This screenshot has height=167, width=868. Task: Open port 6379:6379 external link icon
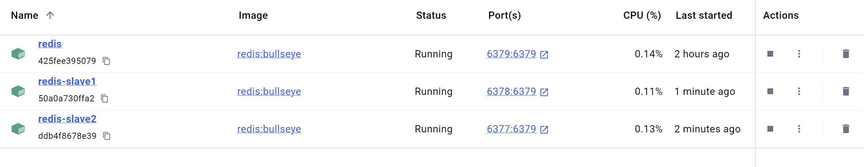coord(544,54)
